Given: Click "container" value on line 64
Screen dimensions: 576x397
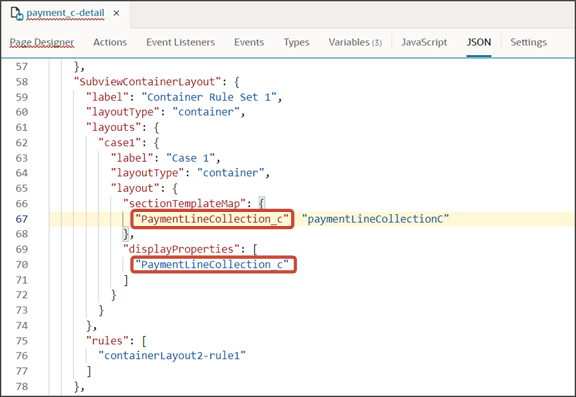Looking at the screenshot, I should (230, 173).
